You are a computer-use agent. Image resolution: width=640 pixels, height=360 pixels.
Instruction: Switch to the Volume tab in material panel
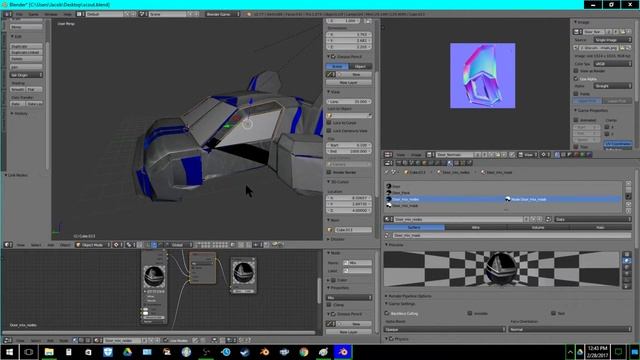coord(538,227)
